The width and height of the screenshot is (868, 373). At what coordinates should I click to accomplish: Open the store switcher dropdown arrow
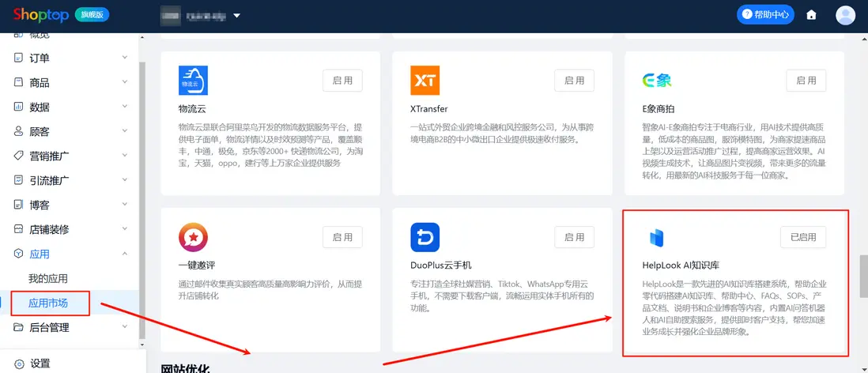tap(237, 16)
